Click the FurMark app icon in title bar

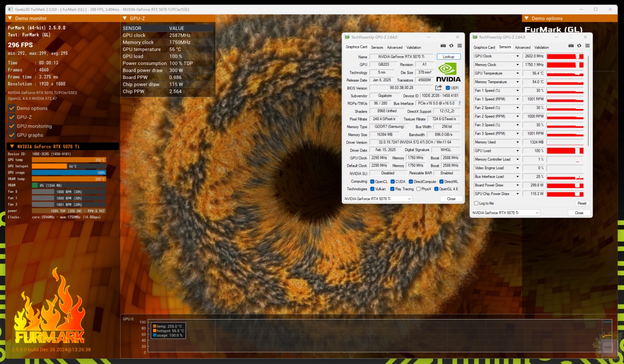[x=10, y=9]
